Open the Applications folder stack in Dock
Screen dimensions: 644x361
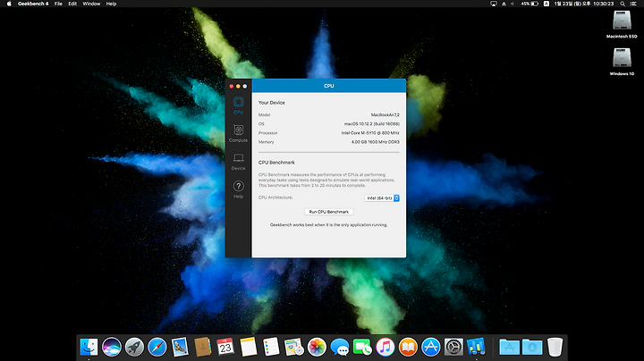click(509, 347)
